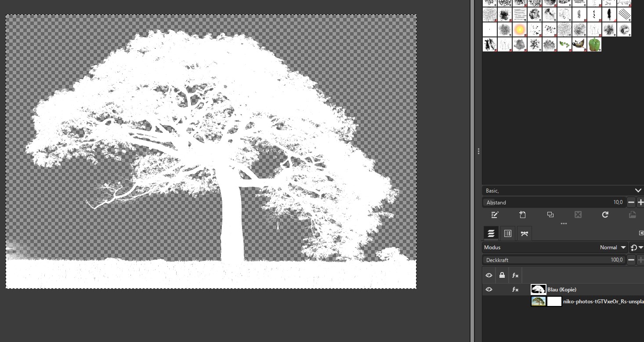The width and height of the screenshot is (644, 342).
Task: Open the Modus Normal dropdown
Action: pos(613,247)
